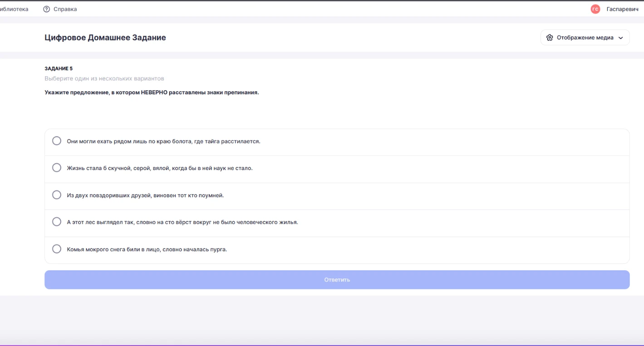Select radio for 'А этот лес выглядел так'
This screenshot has height=346, width=644.
[x=57, y=222]
